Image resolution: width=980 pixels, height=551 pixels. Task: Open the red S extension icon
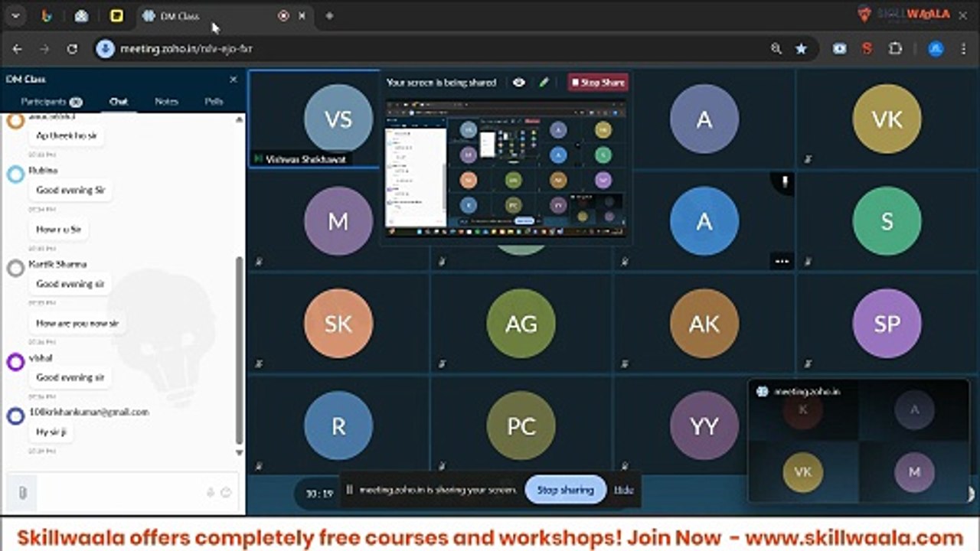[867, 49]
